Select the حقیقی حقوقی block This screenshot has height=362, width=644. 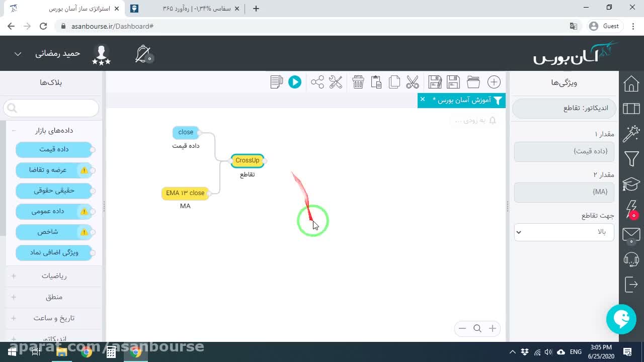[54, 191]
